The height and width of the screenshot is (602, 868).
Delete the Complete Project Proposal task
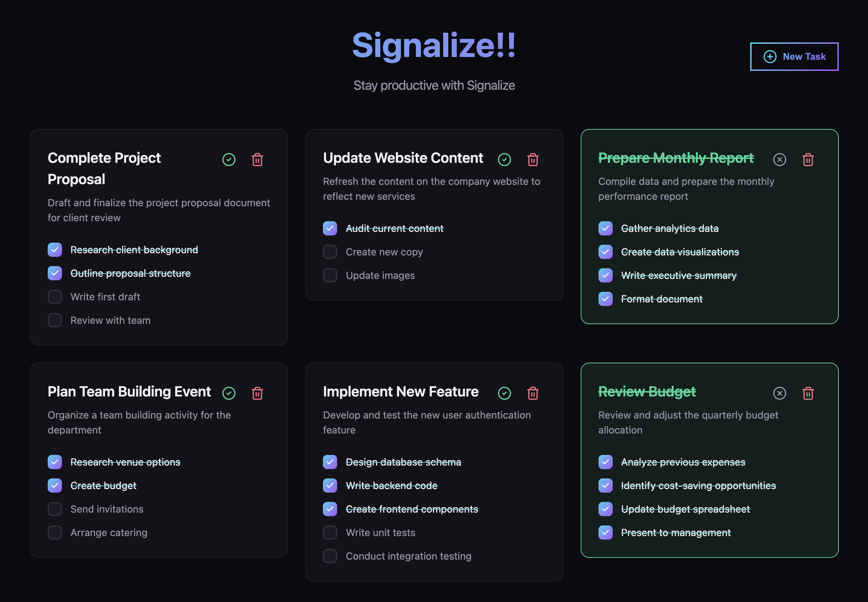(x=257, y=160)
